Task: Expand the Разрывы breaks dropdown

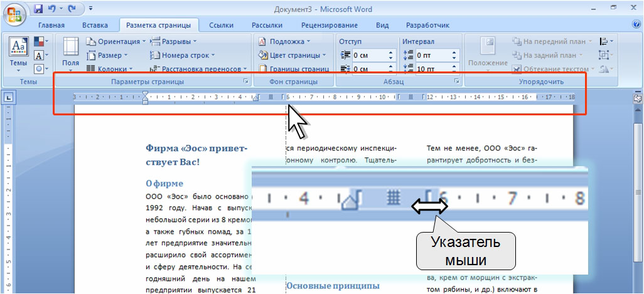Action: [x=173, y=41]
